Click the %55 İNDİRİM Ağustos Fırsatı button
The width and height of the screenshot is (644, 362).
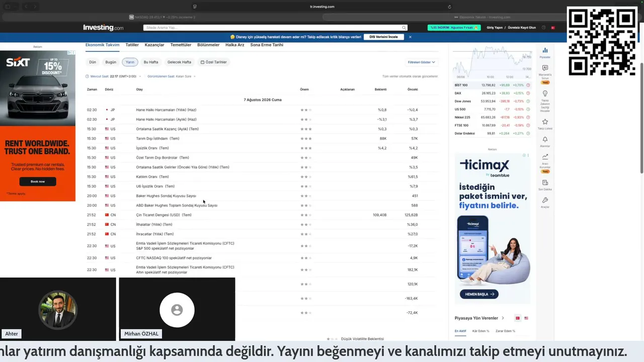(454, 28)
